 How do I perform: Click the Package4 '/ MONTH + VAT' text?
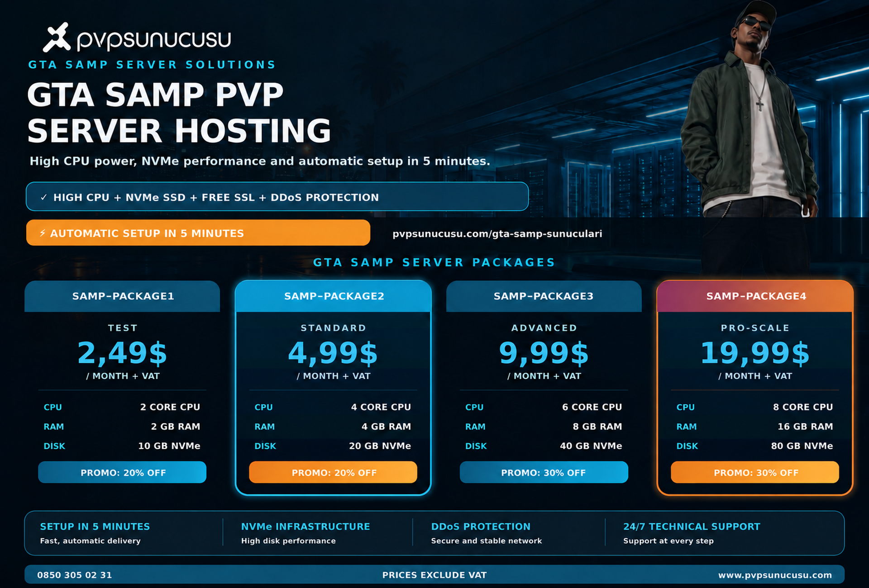[755, 376]
